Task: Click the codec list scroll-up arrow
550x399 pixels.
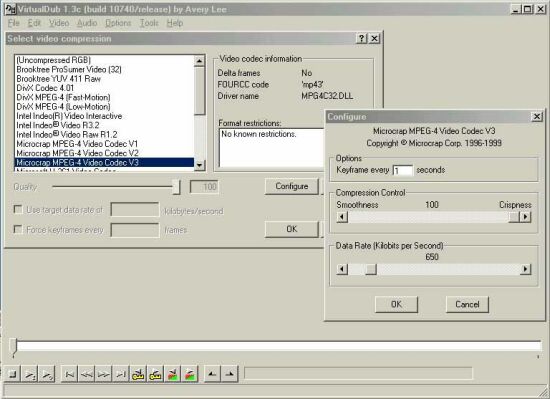Action: point(199,61)
